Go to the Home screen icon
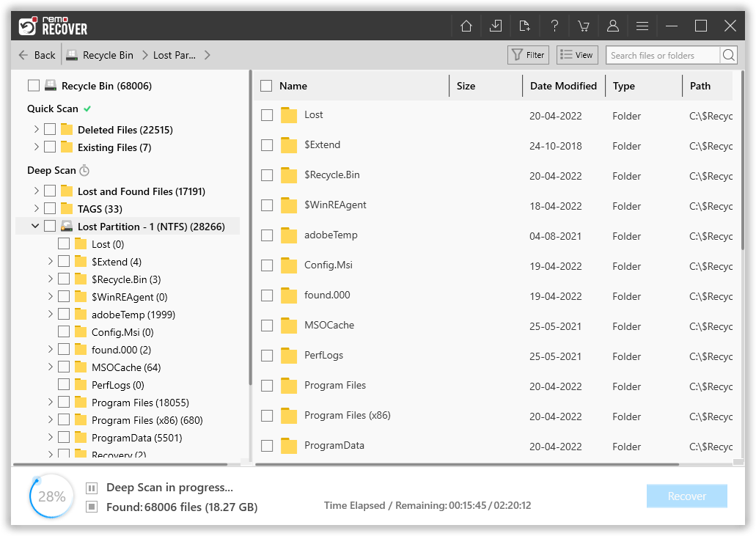The image size is (756, 536). tap(466, 26)
